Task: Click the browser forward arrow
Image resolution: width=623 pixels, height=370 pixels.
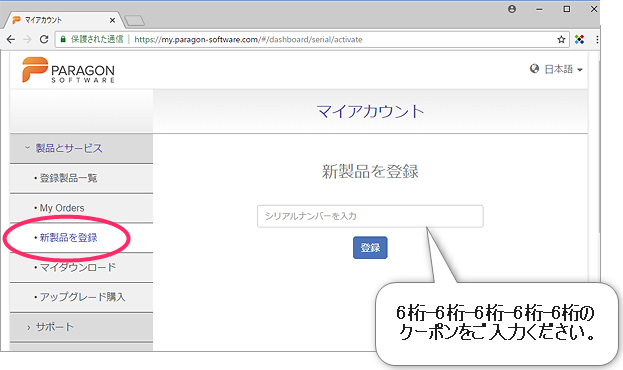Action: pyautogui.click(x=27, y=39)
